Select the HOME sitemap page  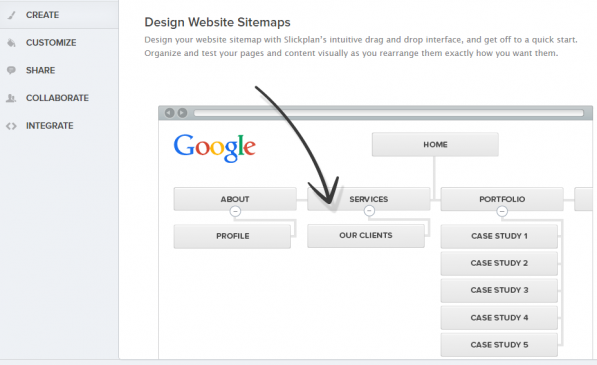435,144
